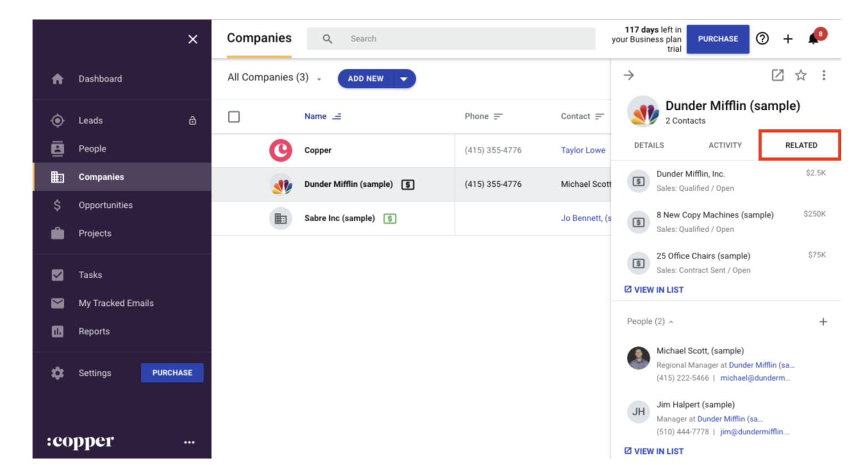
Task: Open Dunder Mifflin, Inc. opportunity
Action: click(691, 174)
